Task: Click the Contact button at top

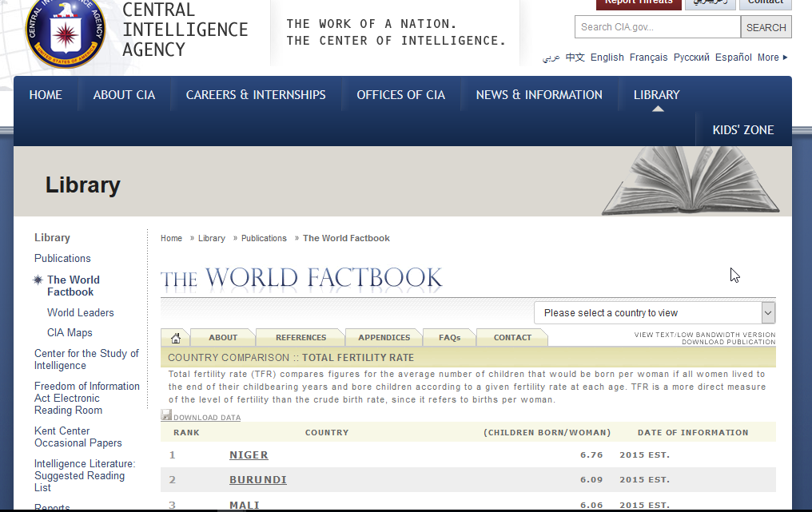Action: 766,3
